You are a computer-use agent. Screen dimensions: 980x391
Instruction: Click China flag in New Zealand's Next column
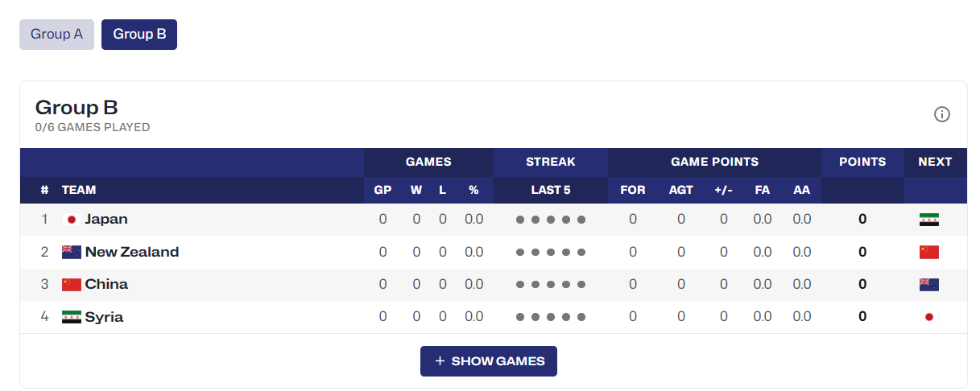pyautogui.click(x=928, y=252)
